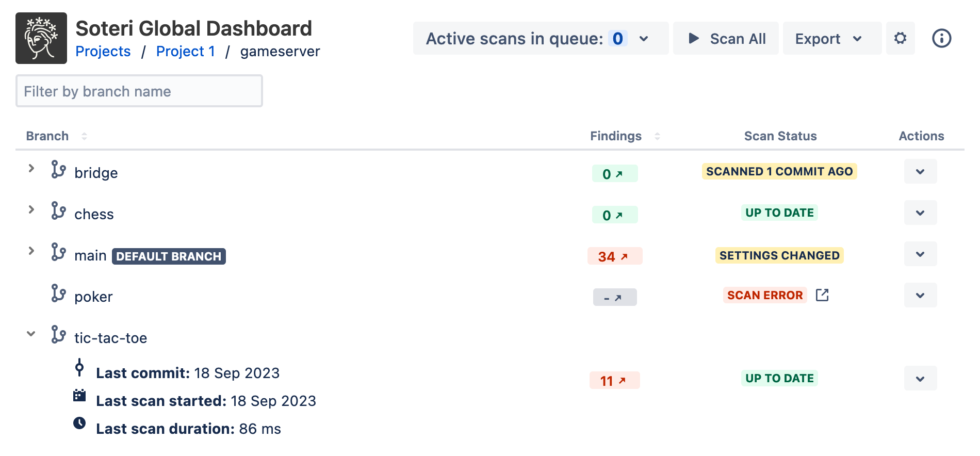Open the poker scan error external link icon
The image size is (980, 456).
(x=822, y=295)
